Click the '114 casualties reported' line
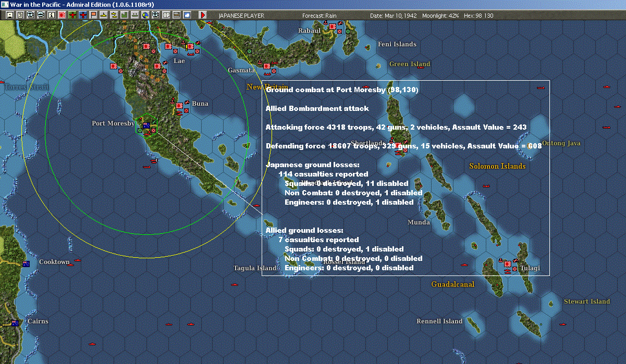Image resolution: width=626 pixels, height=364 pixels. point(323,174)
